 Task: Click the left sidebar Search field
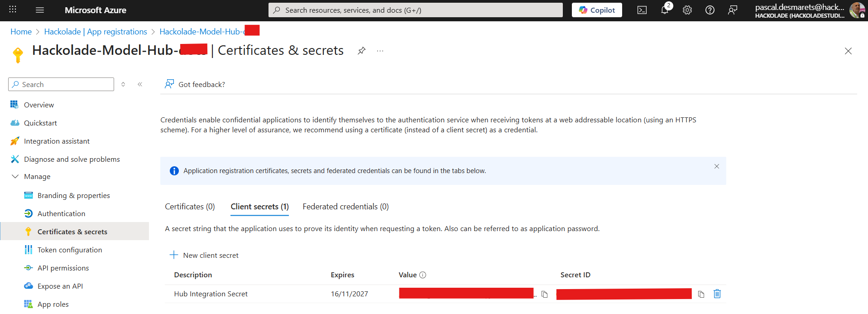click(x=61, y=84)
